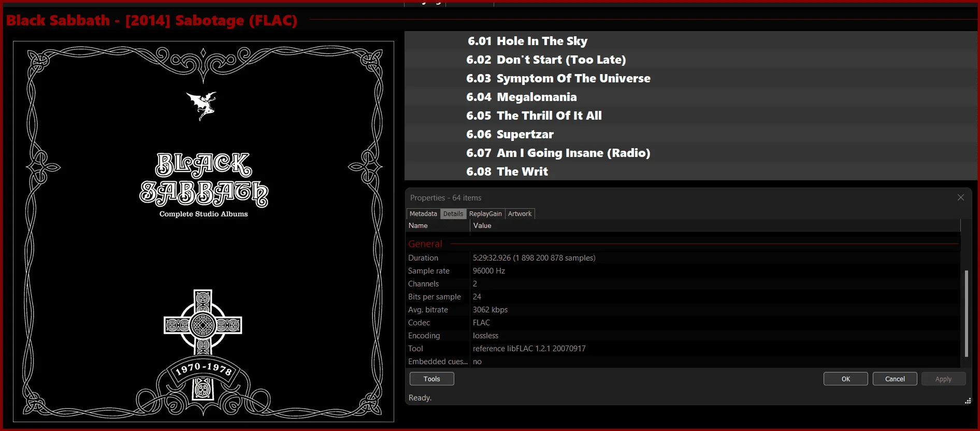
Task: Select the Tool reference libFLAC value
Action: [529, 348]
